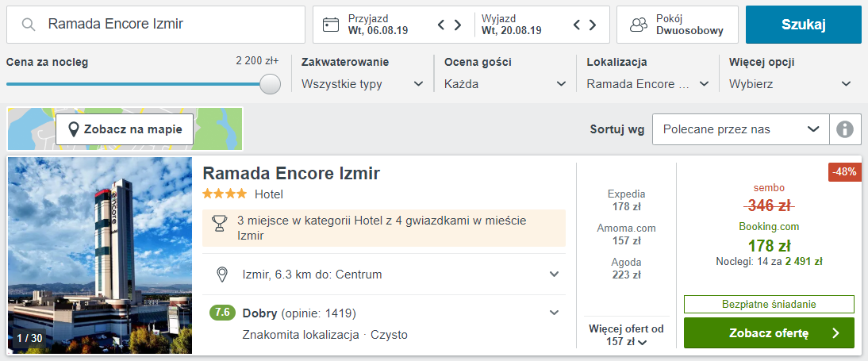Screen dimensions: 868x361
Task: Click the search magnifier icon
Action: point(29,25)
